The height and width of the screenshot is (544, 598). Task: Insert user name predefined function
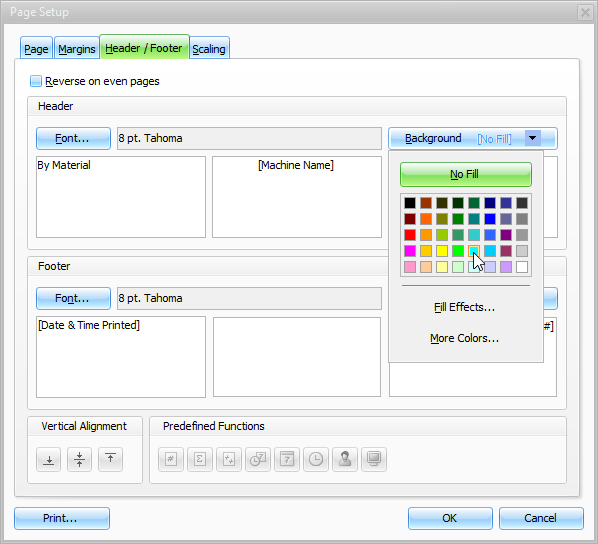click(x=345, y=459)
